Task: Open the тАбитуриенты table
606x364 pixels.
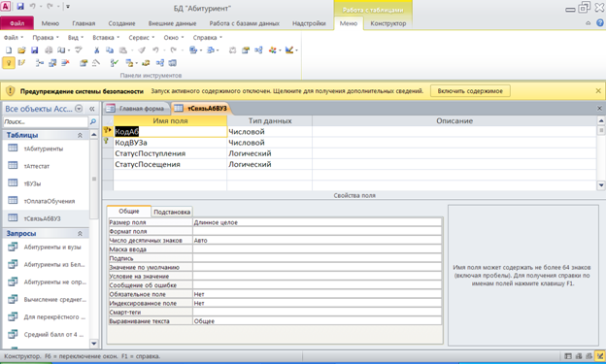Action: pyautogui.click(x=44, y=149)
